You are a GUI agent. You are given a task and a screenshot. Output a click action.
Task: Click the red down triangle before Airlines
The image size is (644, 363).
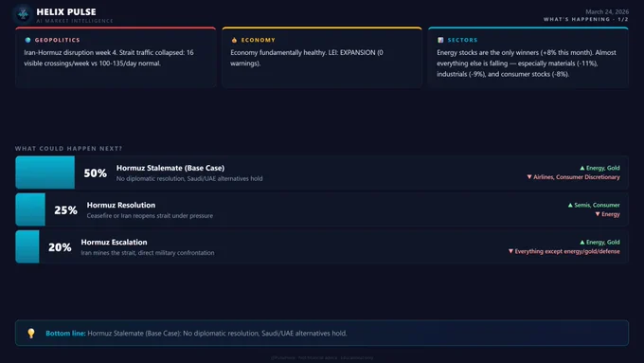[529, 177]
